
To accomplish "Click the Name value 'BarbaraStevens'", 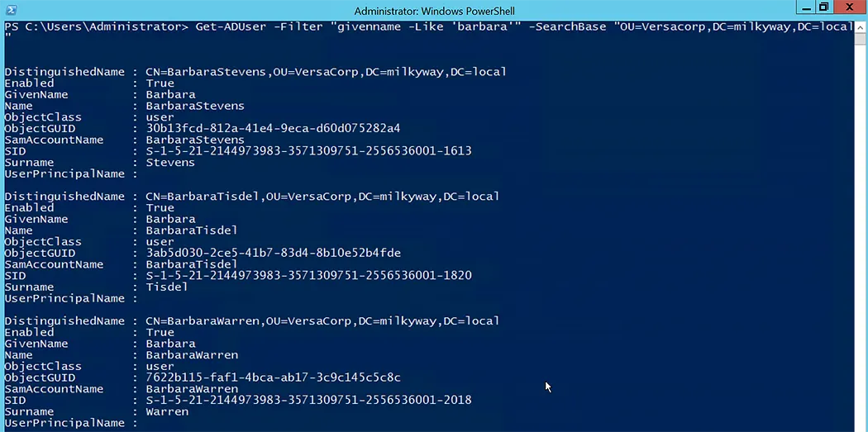I will click(x=195, y=106).
